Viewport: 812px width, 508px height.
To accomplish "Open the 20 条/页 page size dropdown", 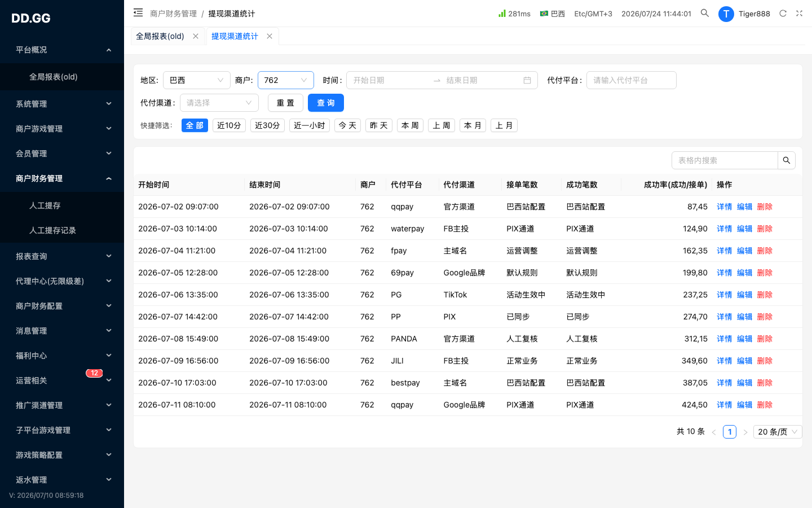I will (778, 432).
